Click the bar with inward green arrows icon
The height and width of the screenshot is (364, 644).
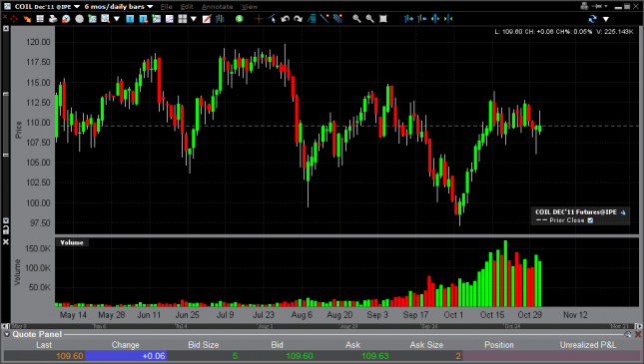pos(448,19)
